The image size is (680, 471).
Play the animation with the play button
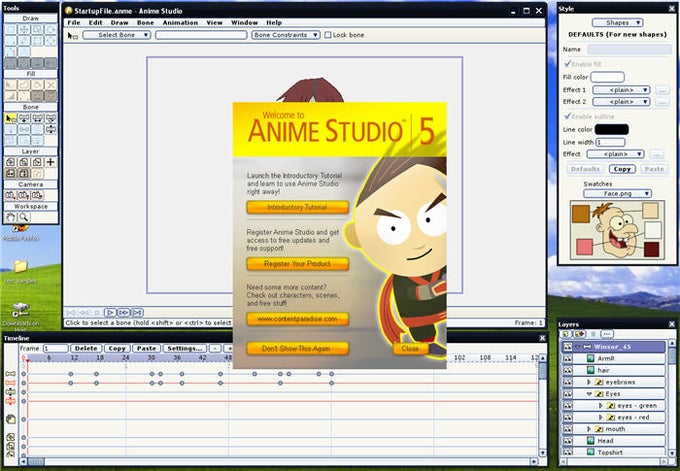pos(110,312)
